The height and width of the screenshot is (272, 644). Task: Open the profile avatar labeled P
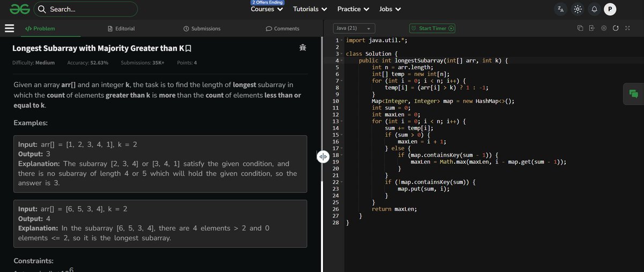coord(610,9)
